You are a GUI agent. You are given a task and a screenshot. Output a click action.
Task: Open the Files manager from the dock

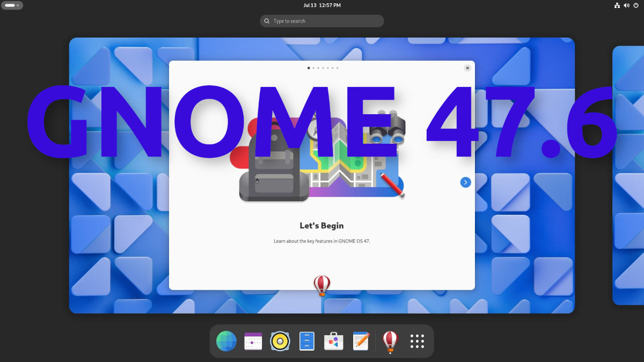coord(306,341)
